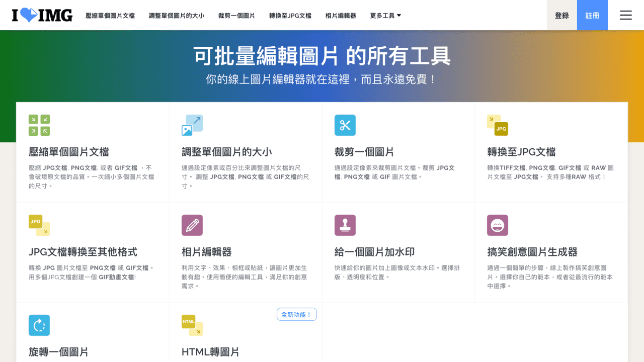The height and width of the screenshot is (362, 644).
Task: Open the 更多工具 dropdown
Action: pyautogui.click(x=385, y=15)
